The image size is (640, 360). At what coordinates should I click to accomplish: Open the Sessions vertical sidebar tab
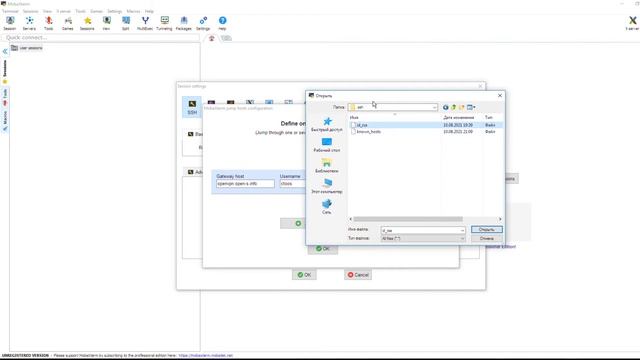click(x=5, y=71)
